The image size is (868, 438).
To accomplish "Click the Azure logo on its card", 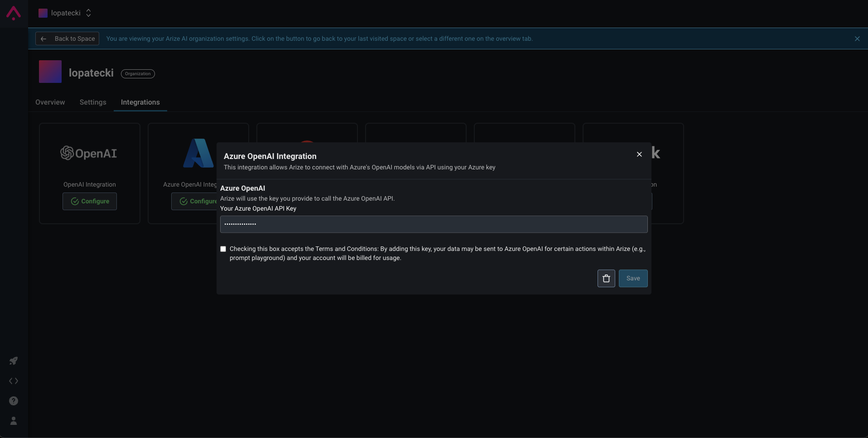I will (198, 153).
